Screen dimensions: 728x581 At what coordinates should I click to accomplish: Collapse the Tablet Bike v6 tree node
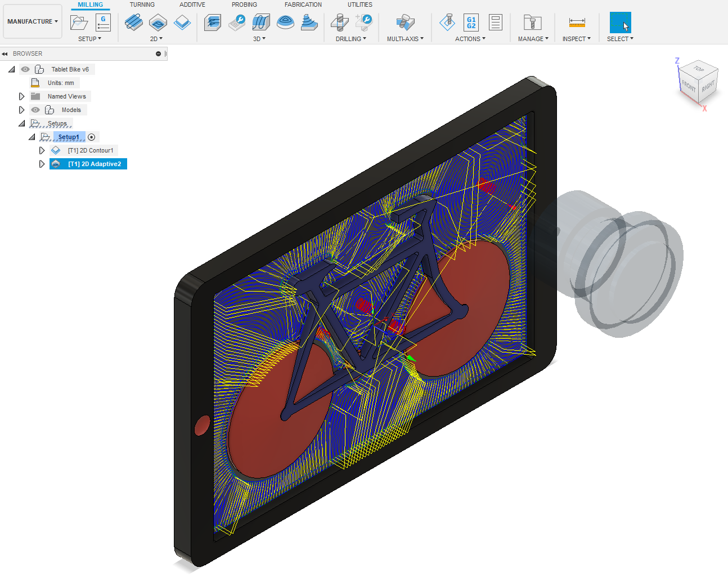[11, 69]
